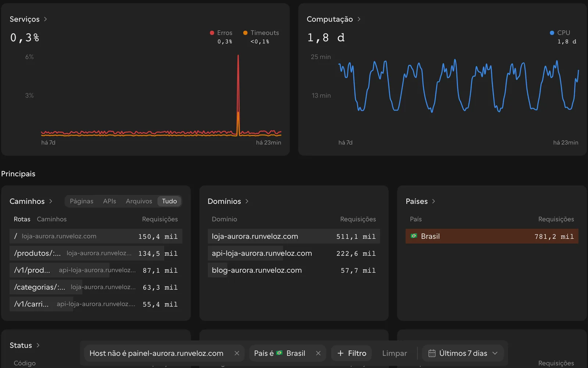Viewport: 588px width, 368px height.
Task: Click the 0,3% Serviços error rate value
Action: tap(25, 38)
